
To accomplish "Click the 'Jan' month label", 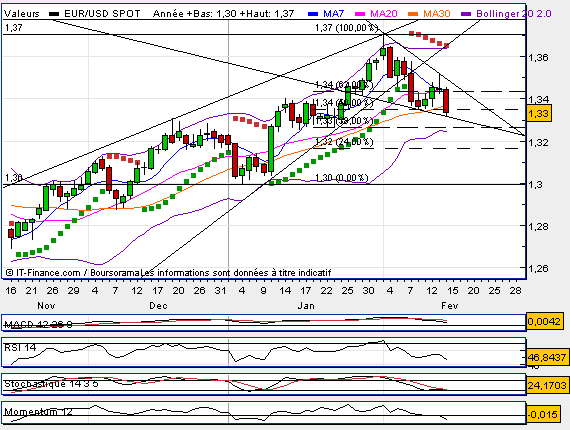I will tap(306, 306).
